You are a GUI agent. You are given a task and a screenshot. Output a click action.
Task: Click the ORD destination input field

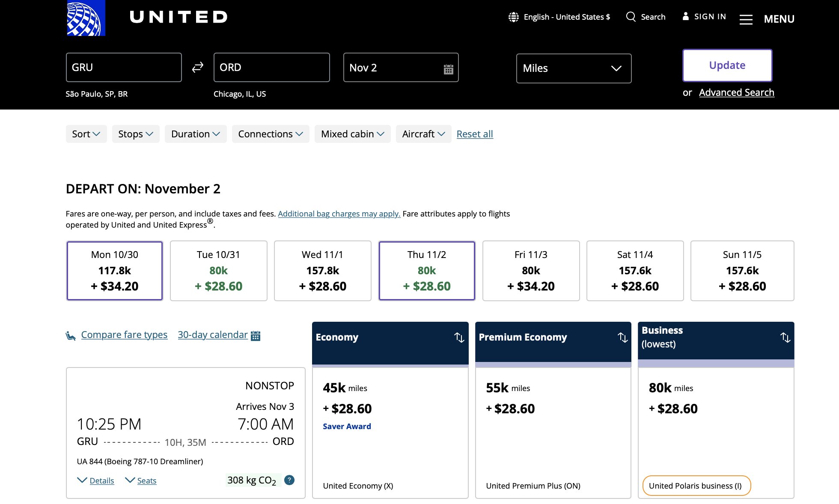click(x=272, y=67)
